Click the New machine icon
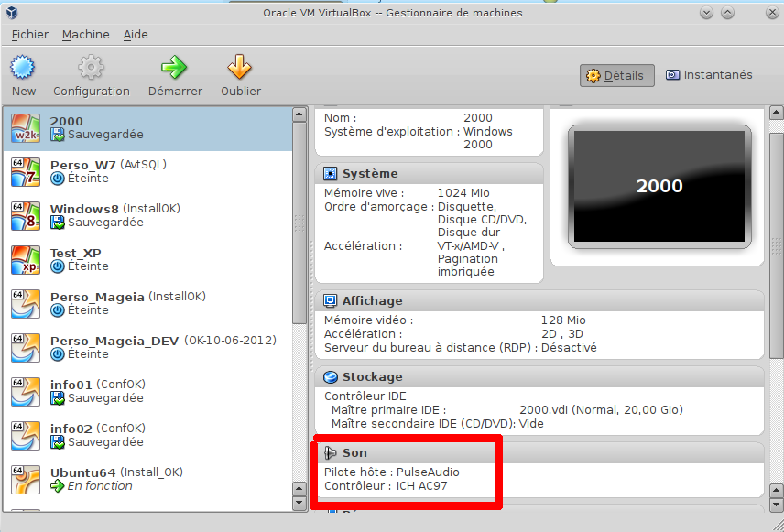This screenshot has width=784, height=532. (23, 67)
